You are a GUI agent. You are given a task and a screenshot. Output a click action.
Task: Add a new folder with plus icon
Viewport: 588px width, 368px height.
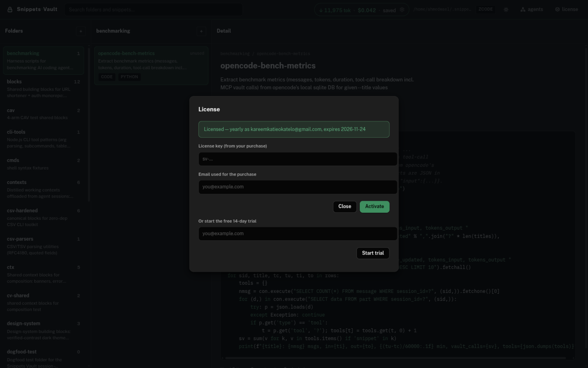(x=81, y=31)
